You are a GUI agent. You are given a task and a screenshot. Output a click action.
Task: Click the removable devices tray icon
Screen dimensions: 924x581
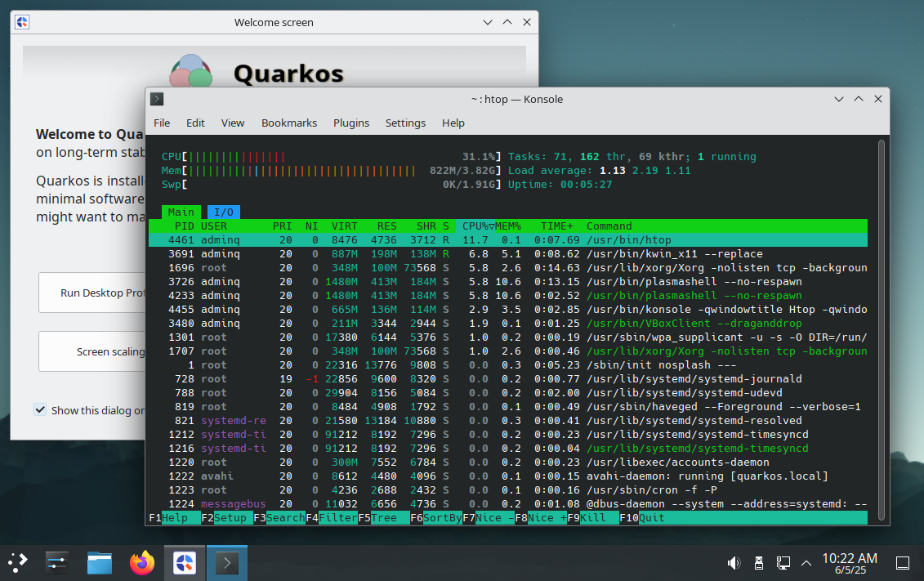[x=758, y=562]
